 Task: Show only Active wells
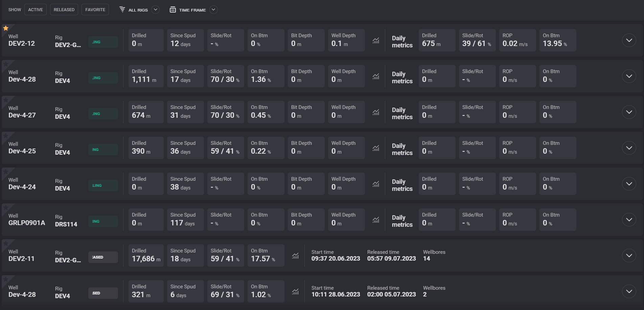coord(36,10)
